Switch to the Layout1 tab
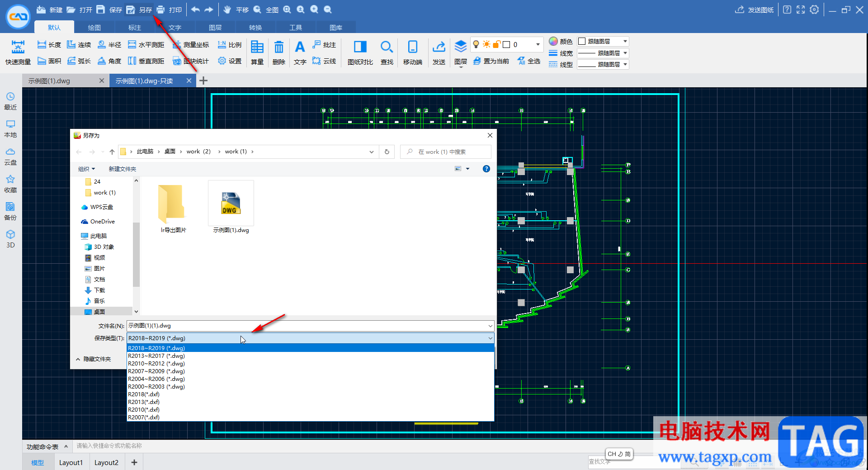The image size is (868, 470). coord(71,462)
